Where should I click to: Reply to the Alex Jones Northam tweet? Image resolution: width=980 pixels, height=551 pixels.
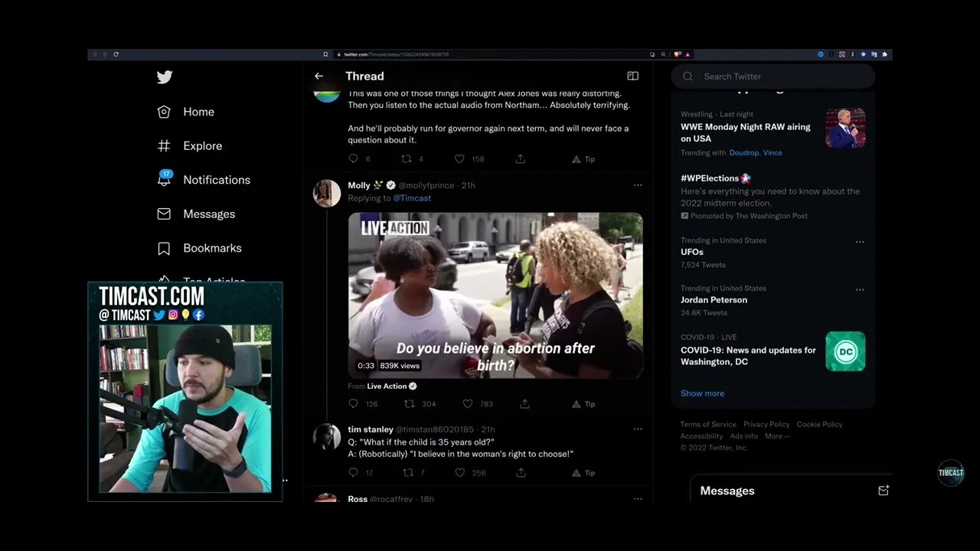353,159
